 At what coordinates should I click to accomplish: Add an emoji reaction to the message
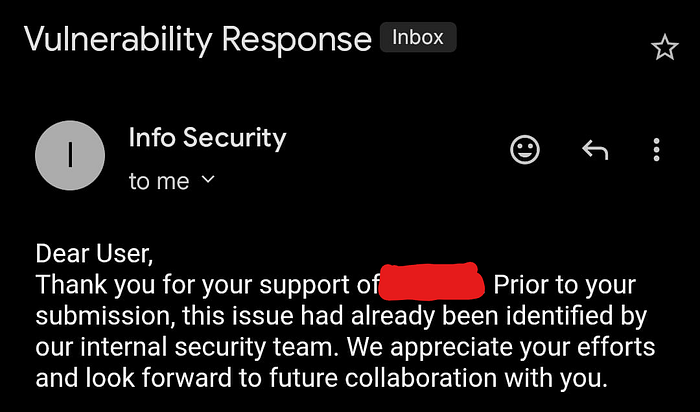525,150
